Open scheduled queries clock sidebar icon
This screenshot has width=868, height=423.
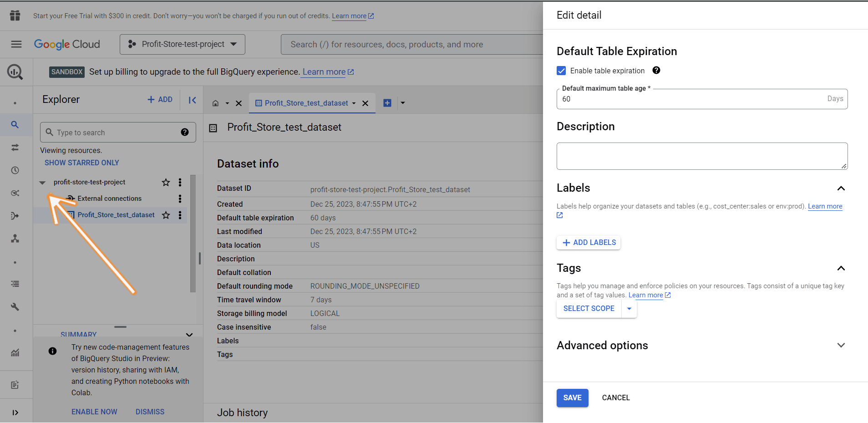pos(15,170)
